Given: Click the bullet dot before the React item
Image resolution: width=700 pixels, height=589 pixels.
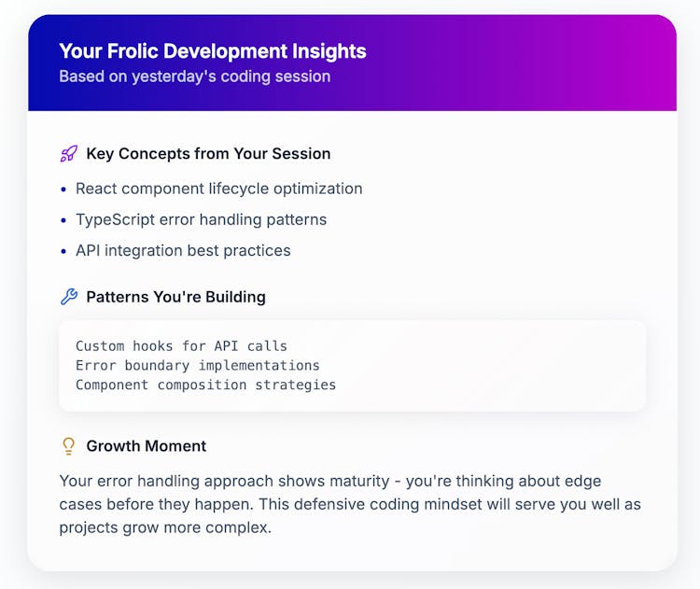Looking at the screenshot, I should tap(64, 189).
